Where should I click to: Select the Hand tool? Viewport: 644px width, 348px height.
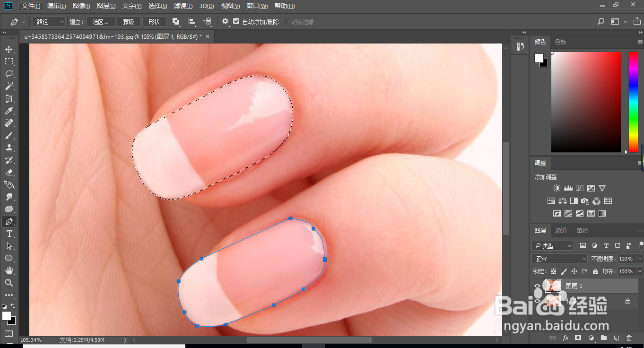9,270
